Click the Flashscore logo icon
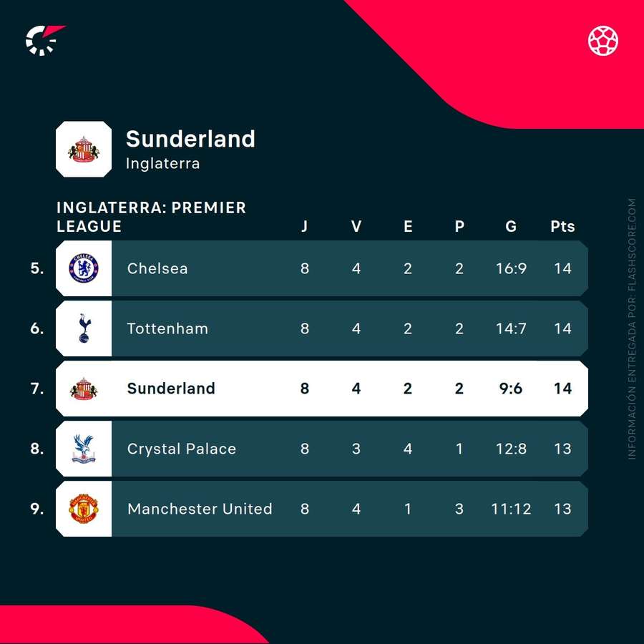 [44, 40]
